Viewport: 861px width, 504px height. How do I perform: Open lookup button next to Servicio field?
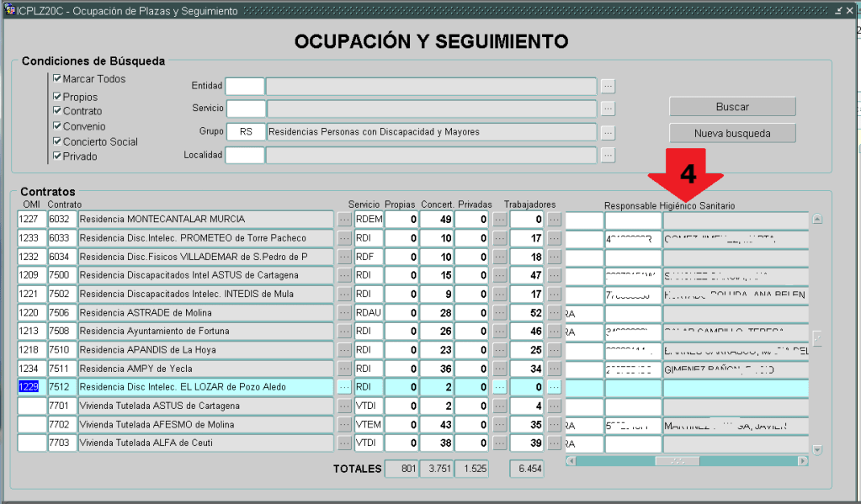(x=608, y=109)
